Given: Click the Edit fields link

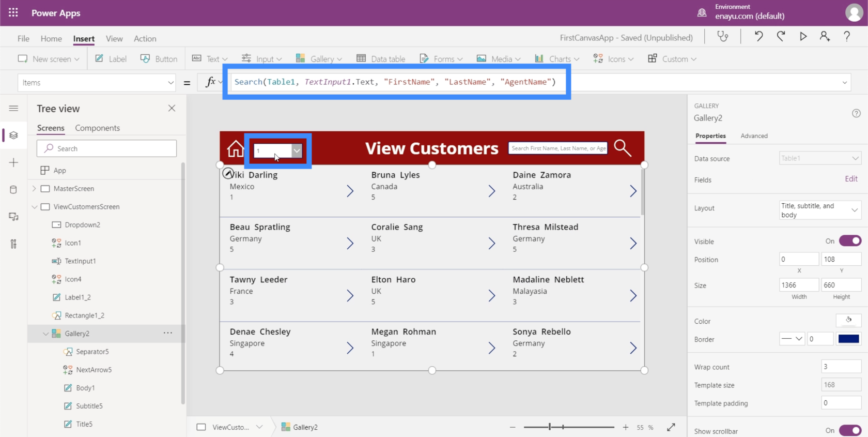Looking at the screenshot, I should coord(851,179).
